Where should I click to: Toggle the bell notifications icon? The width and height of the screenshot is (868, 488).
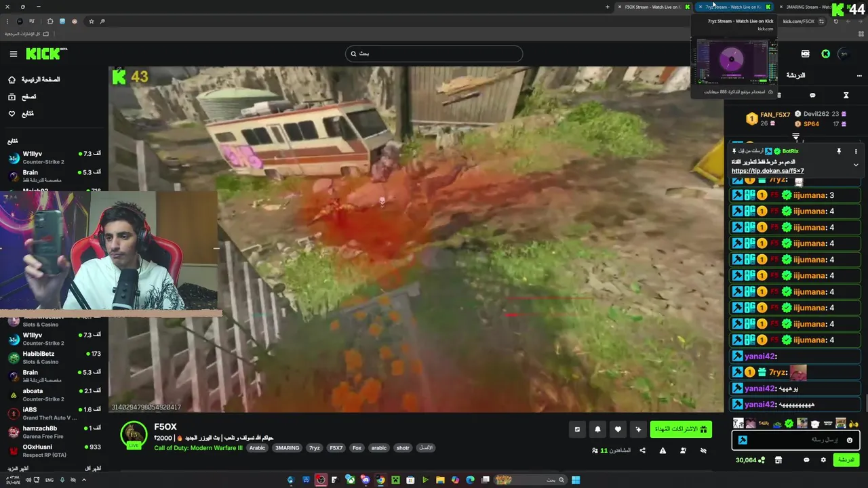(x=597, y=429)
